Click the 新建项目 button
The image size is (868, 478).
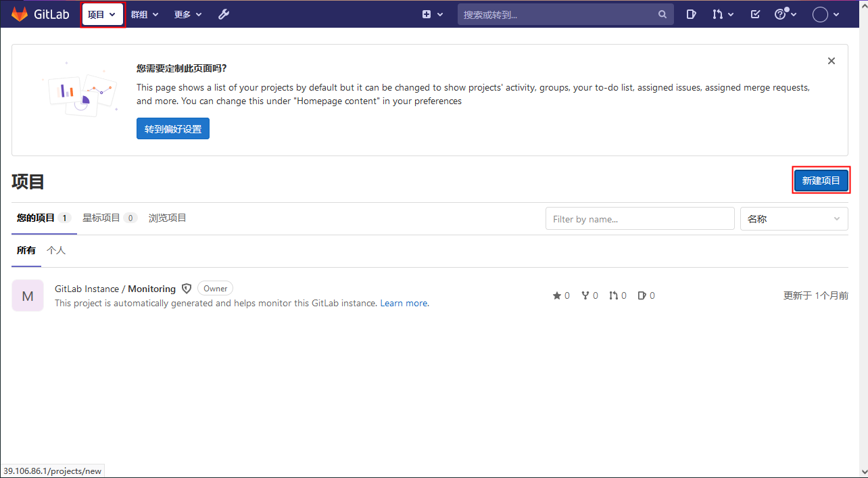click(821, 181)
